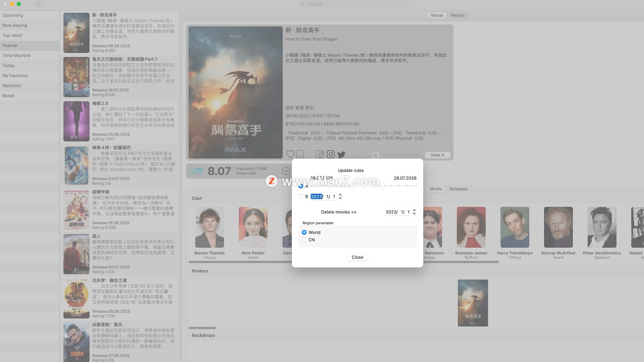
Task: Click the right handle of the date range slider
Action: click(x=383, y=186)
